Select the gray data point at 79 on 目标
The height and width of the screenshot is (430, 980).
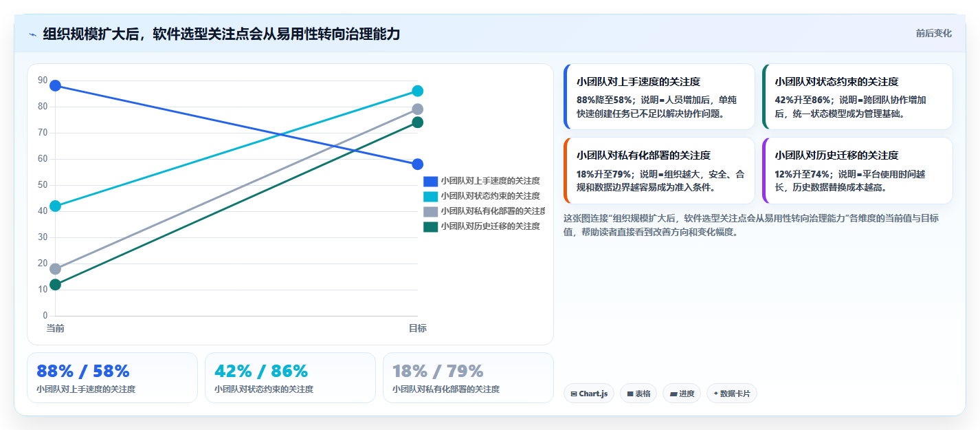point(417,109)
